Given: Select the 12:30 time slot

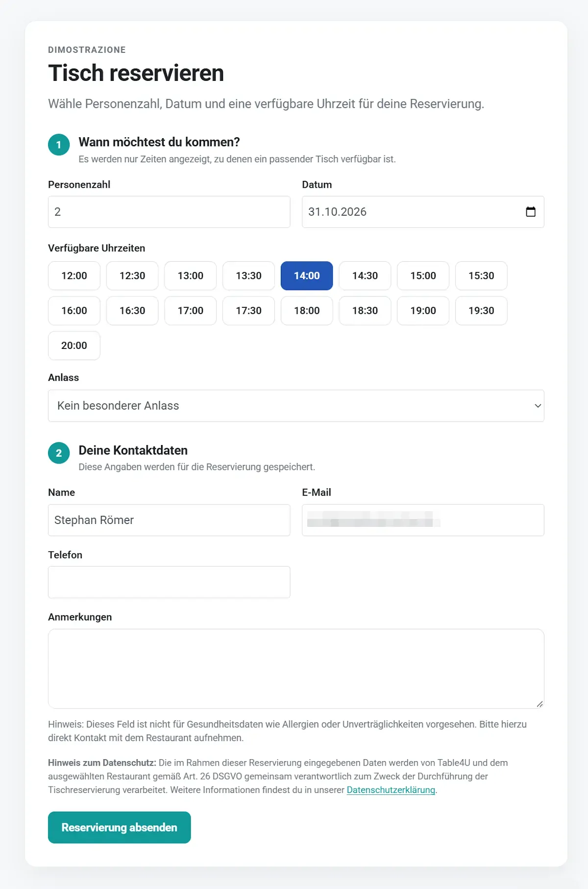Looking at the screenshot, I should click(132, 276).
